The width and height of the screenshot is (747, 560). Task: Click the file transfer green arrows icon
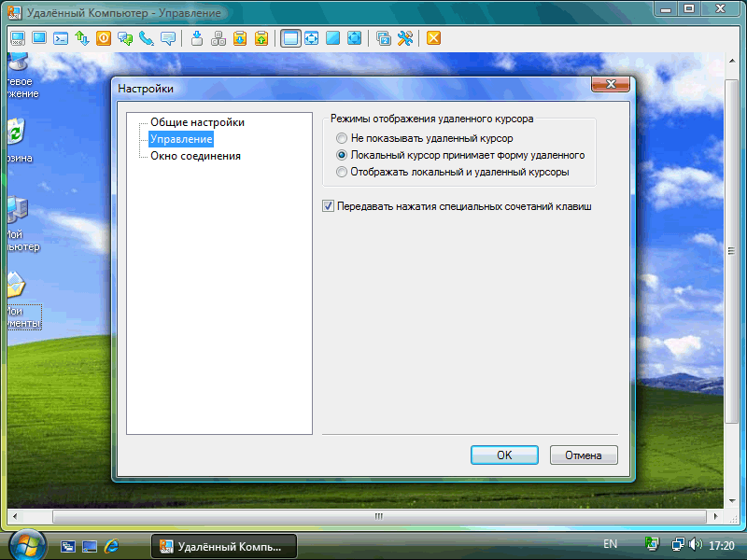pyautogui.click(x=82, y=38)
